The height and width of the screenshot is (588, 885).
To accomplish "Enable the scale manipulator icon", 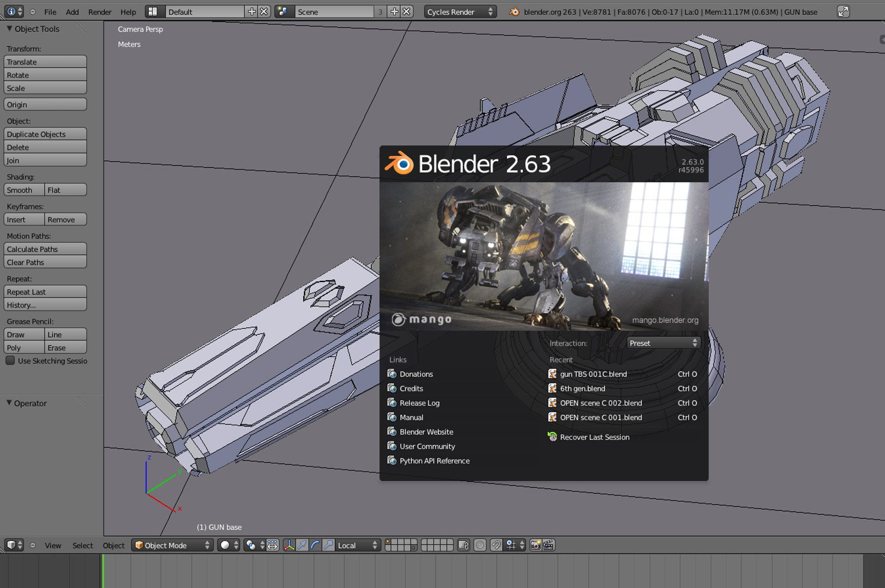I will [x=328, y=545].
